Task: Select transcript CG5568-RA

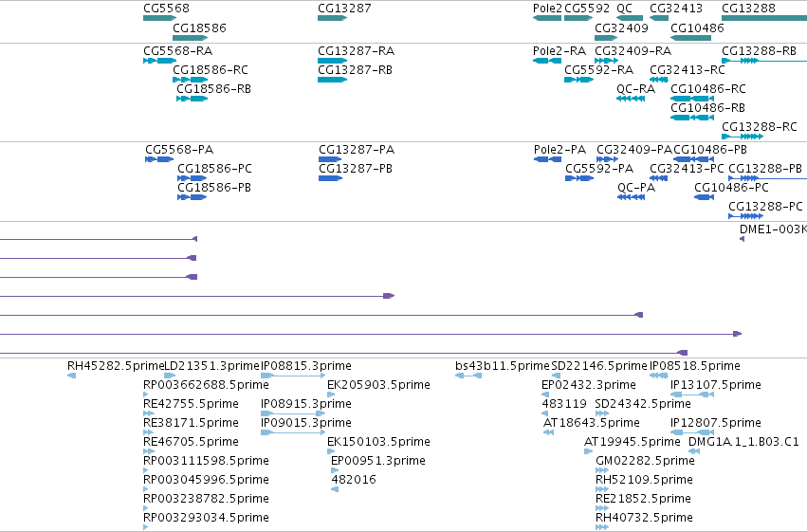Action: pyautogui.click(x=159, y=61)
